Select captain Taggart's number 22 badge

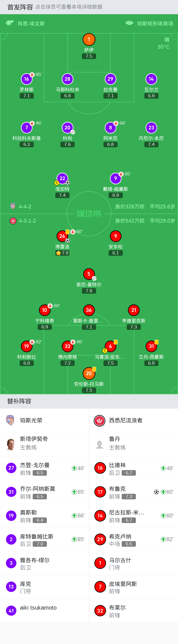[x=62, y=178]
